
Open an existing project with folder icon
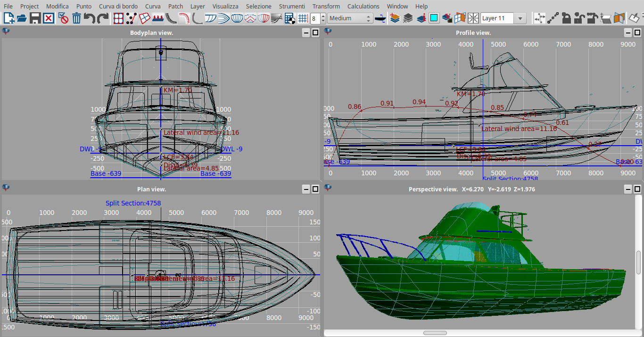click(22, 18)
